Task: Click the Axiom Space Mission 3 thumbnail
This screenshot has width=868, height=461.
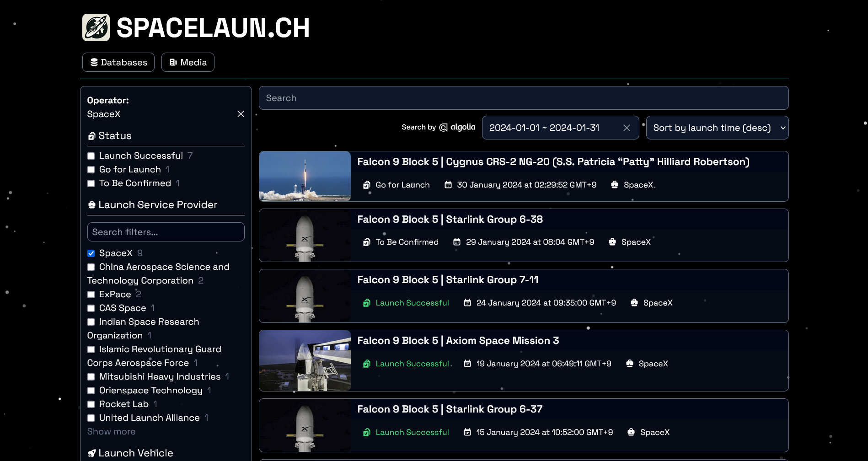Action: click(305, 360)
